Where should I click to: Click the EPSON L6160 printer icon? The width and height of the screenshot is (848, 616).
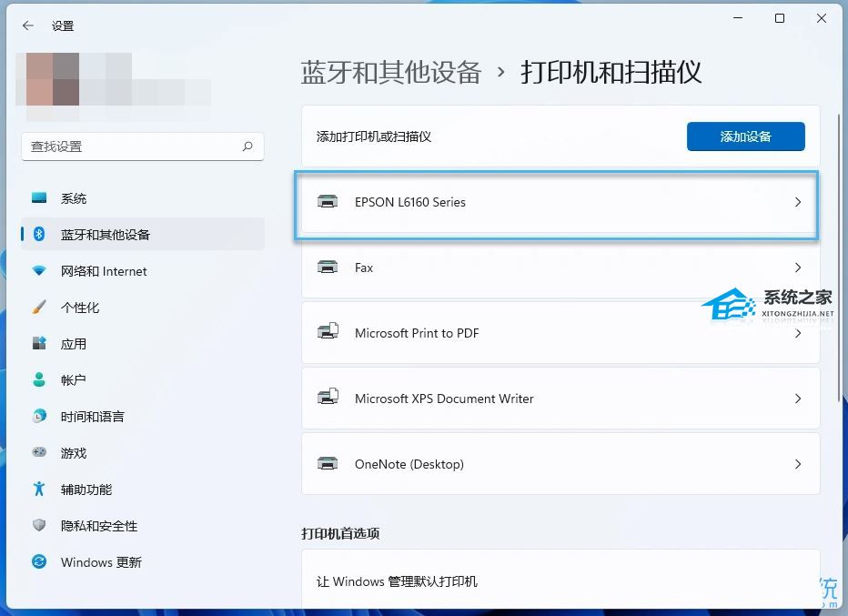[x=328, y=202]
